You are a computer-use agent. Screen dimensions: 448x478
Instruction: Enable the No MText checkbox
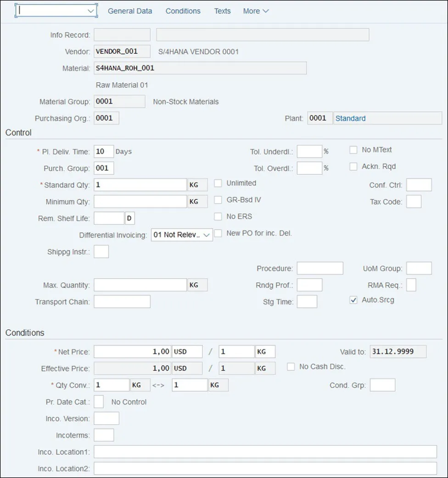pyautogui.click(x=353, y=150)
